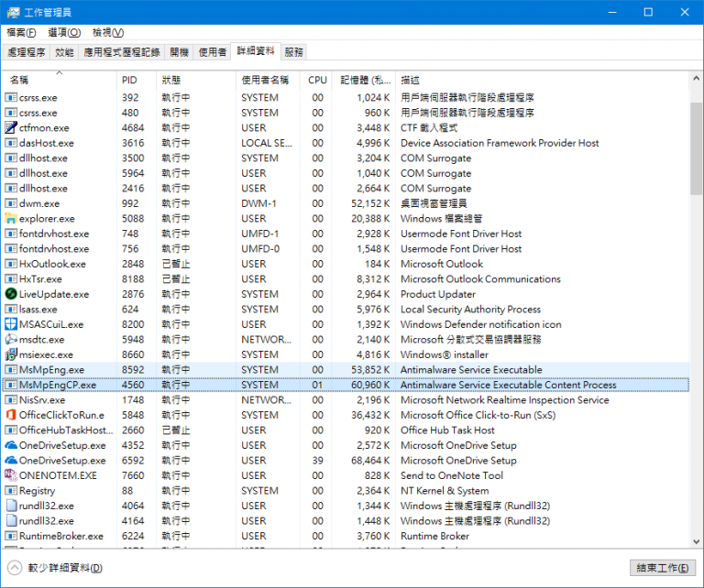Switch to the 處理程序 tab

click(27, 52)
